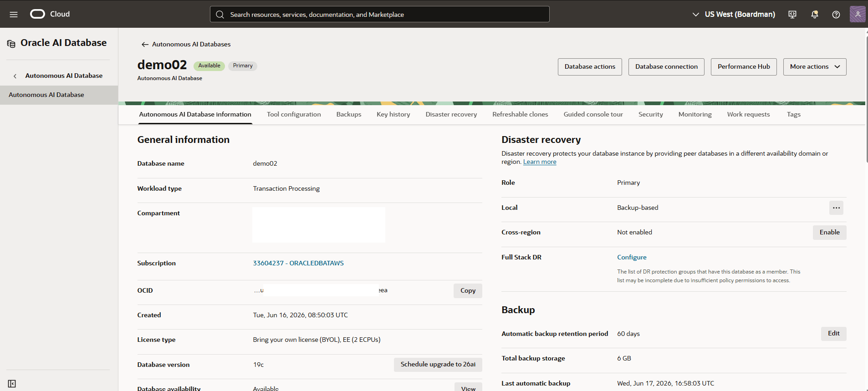Open Performance Hub

point(744,67)
